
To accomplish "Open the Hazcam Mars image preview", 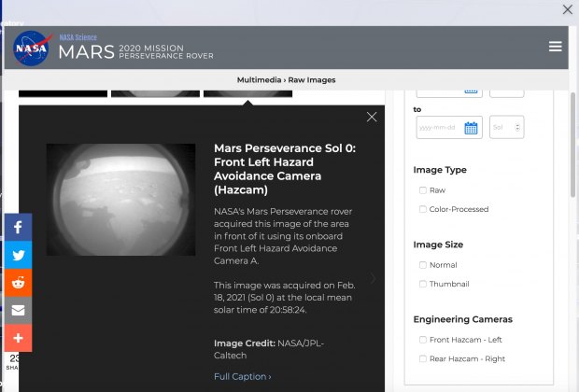I will click(x=120, y=200).
